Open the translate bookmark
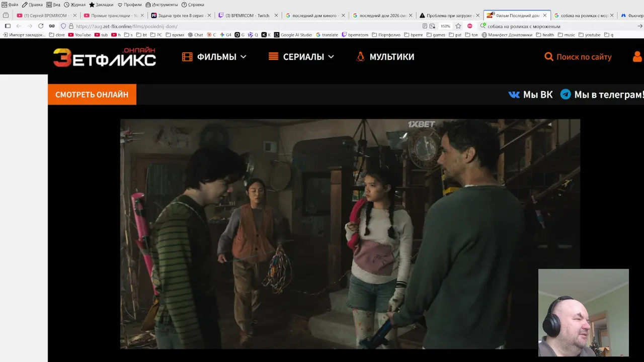This screenshot has height=362, width=644. pos(327,35)
